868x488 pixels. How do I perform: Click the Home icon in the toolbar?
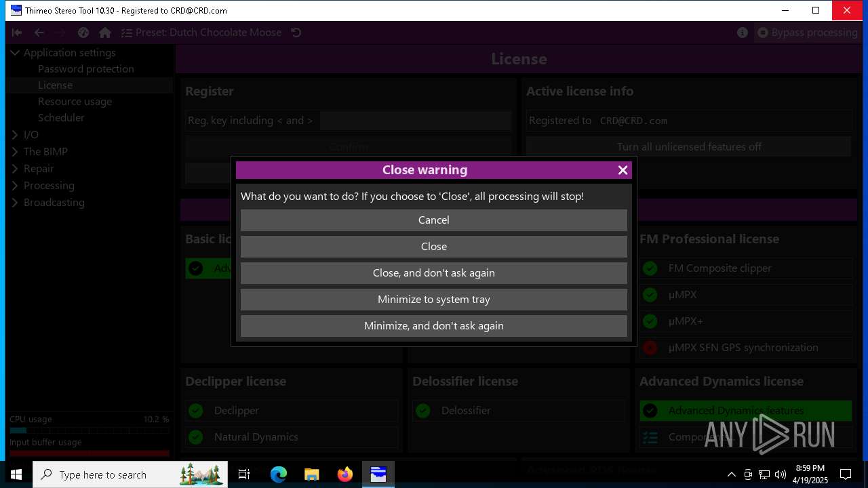(x=104, y=33)
